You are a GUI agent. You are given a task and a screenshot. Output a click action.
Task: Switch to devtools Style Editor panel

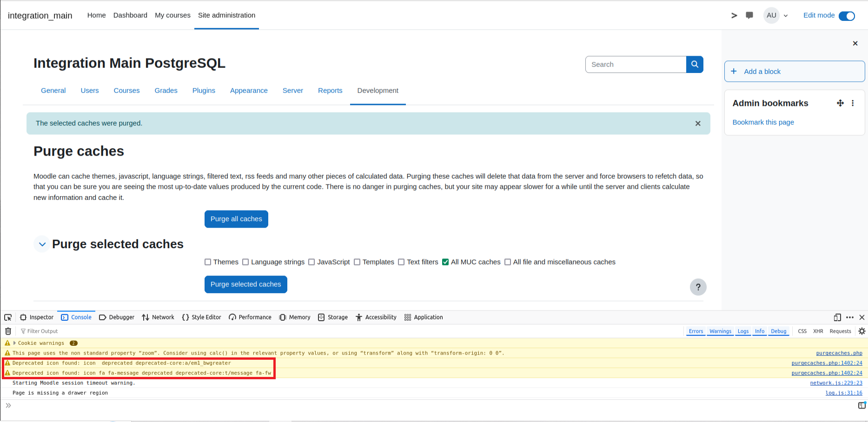(x=201, y=317)
